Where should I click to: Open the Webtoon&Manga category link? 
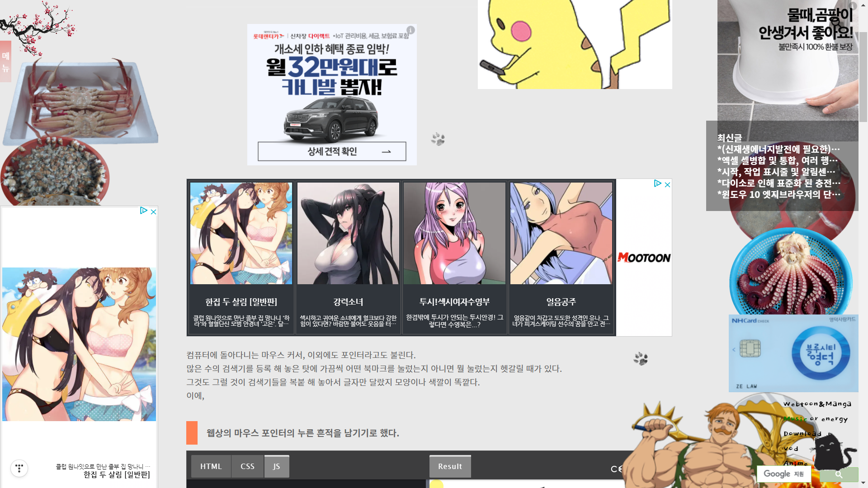pyautogui.click(x=817, y=404)
